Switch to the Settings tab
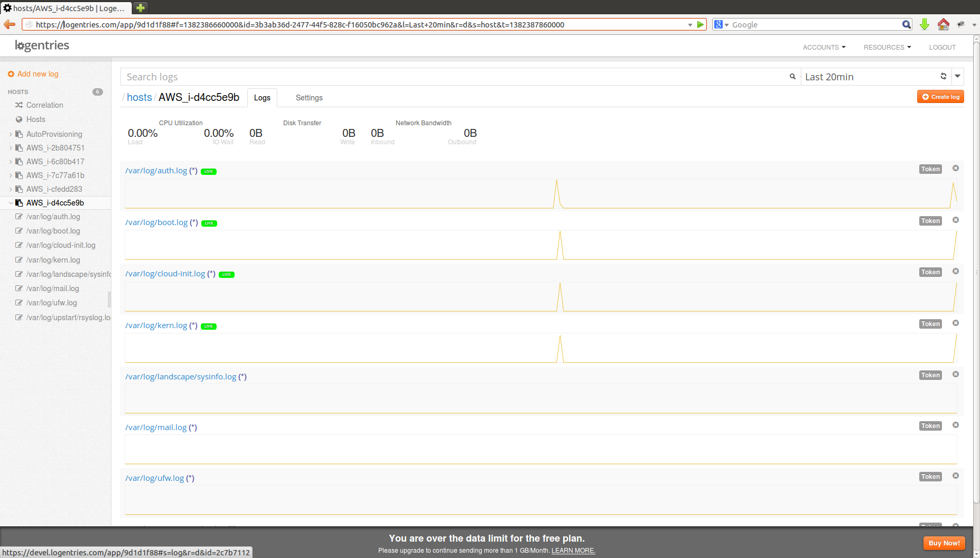 coord(309,98)
